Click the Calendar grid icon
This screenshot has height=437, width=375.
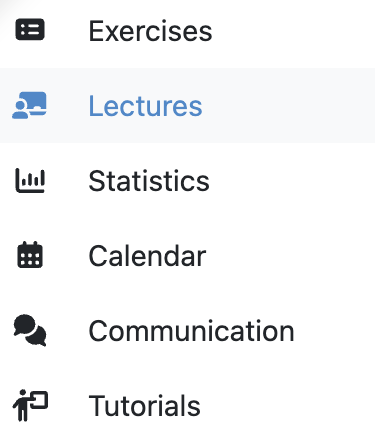(30, 255)
